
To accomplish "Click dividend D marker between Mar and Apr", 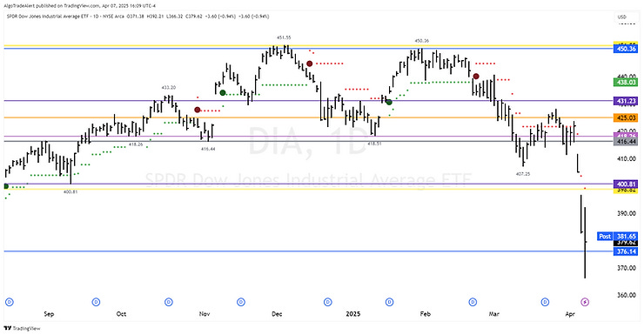I will [x=545, y=302].
